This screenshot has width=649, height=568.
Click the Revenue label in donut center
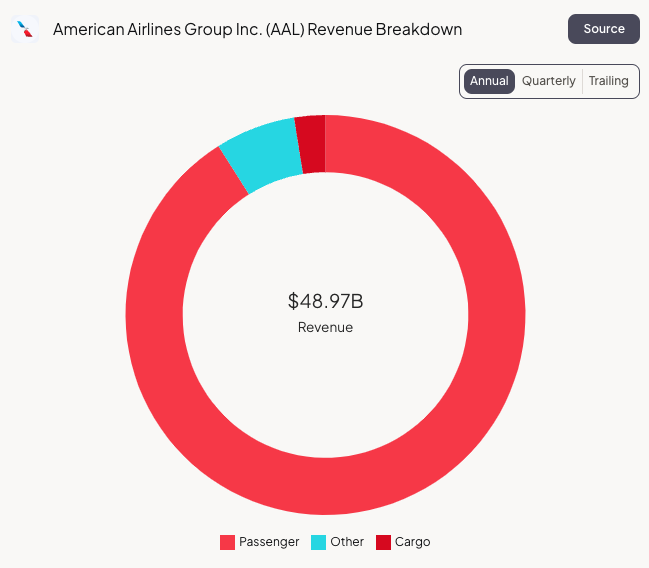325,327
